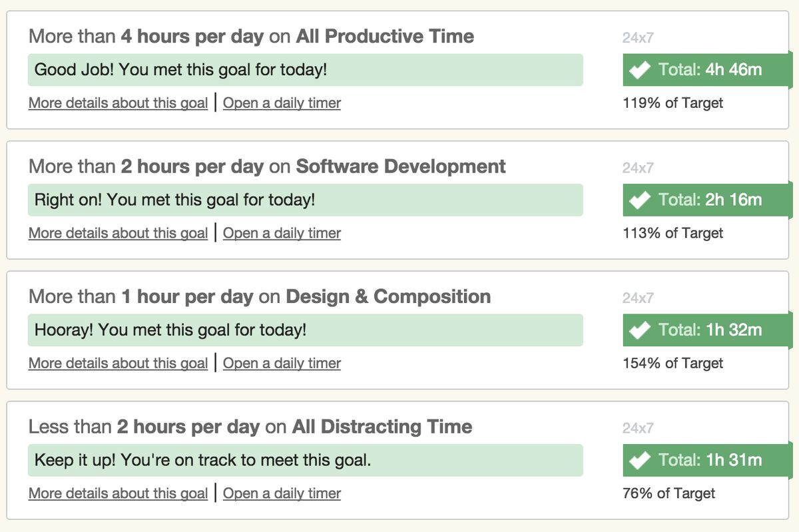View more details about Software Development goal
Image resolution: width=799 pixels, height=532 pixels.
118,233
